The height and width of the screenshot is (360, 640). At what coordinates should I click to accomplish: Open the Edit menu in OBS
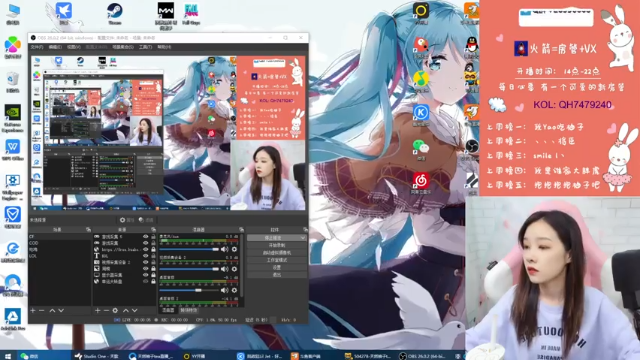55,47
